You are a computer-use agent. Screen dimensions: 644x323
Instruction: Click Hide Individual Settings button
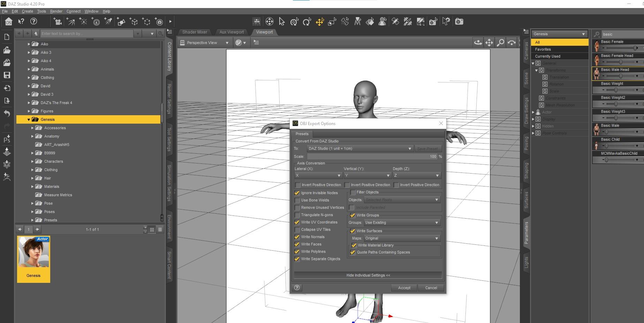[368, 275]
